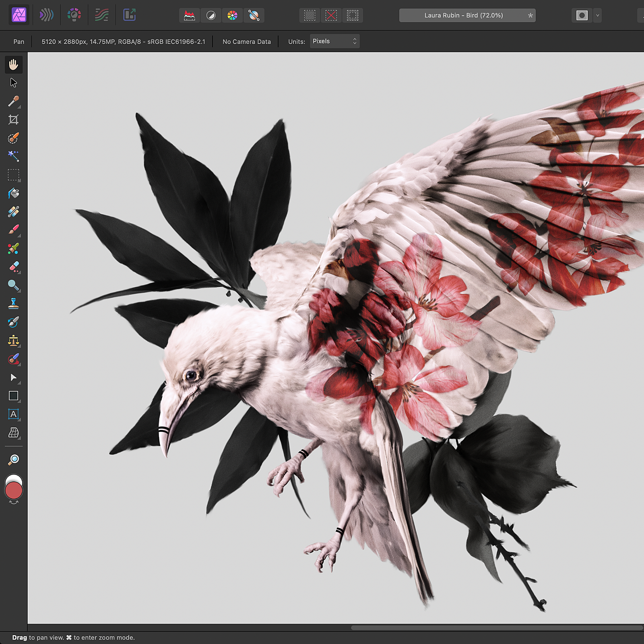
Task: Select the Move tool arrow
Action: pos(13,83)
